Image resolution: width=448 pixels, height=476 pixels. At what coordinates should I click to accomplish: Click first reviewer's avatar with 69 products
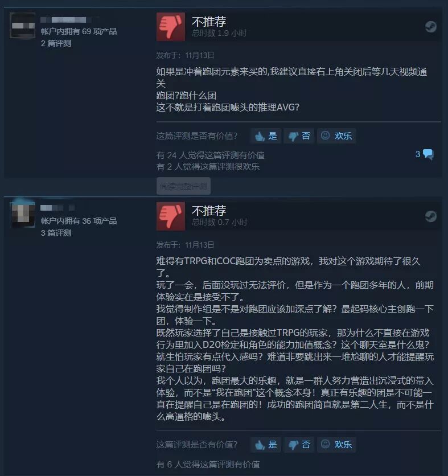click(22, 26)
